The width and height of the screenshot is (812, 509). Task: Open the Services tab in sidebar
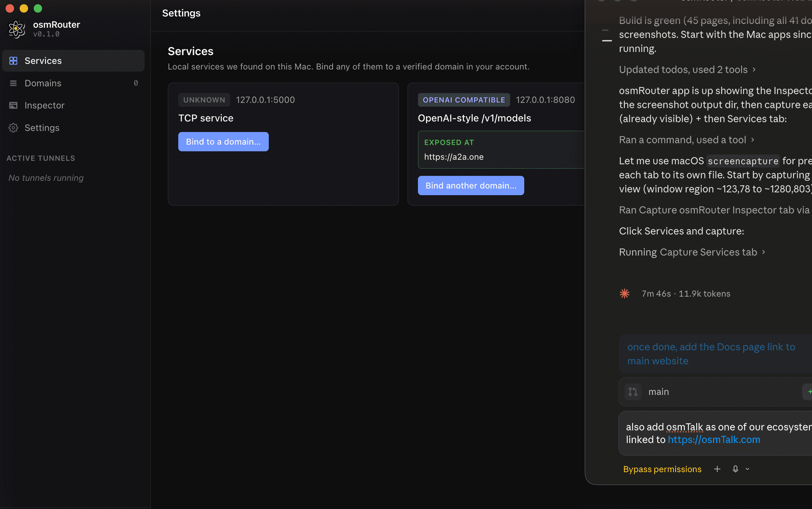coord(73,61)
